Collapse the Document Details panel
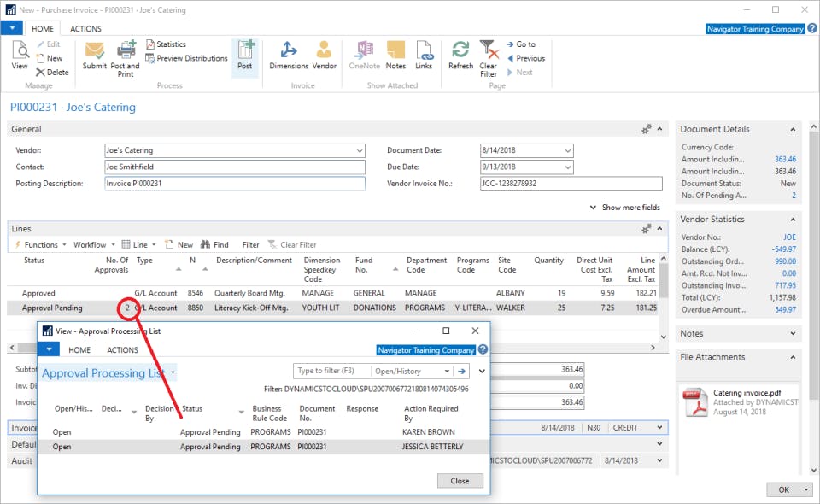The width and height of the screenshot is (820, 504). (794, 130)
